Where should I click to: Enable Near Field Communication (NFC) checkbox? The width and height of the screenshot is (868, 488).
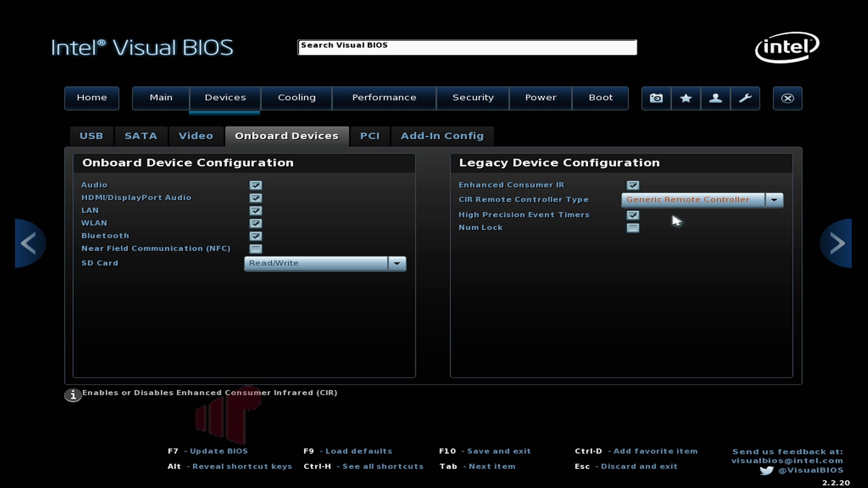(x=255, y=249)
